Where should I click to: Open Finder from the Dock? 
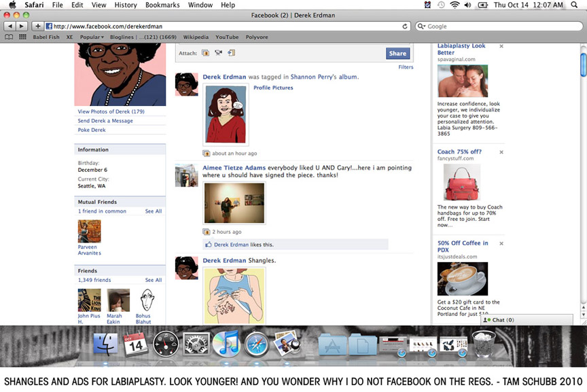pos(105,344)
